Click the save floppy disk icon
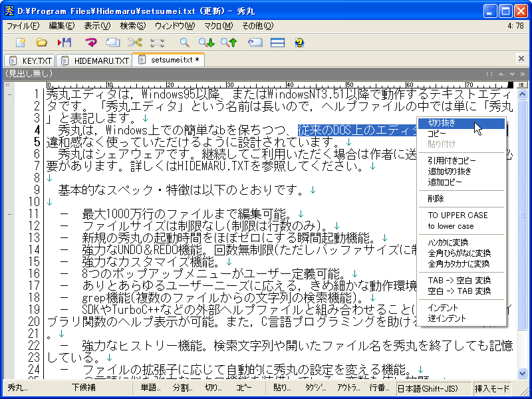This screenshot has height=399, width=532. click(65, 43)
